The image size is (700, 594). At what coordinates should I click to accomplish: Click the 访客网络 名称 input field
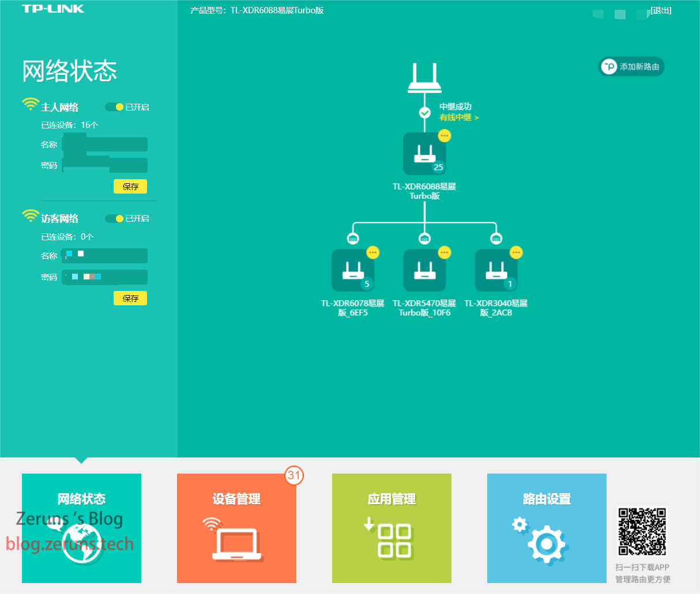pyautogui.click(x=105, y=256)
